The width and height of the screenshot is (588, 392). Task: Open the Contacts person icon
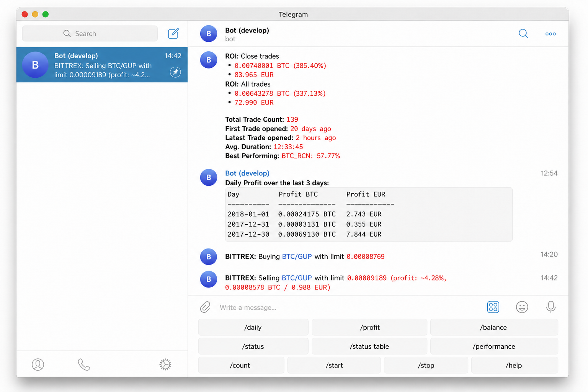tap(38, 364)
